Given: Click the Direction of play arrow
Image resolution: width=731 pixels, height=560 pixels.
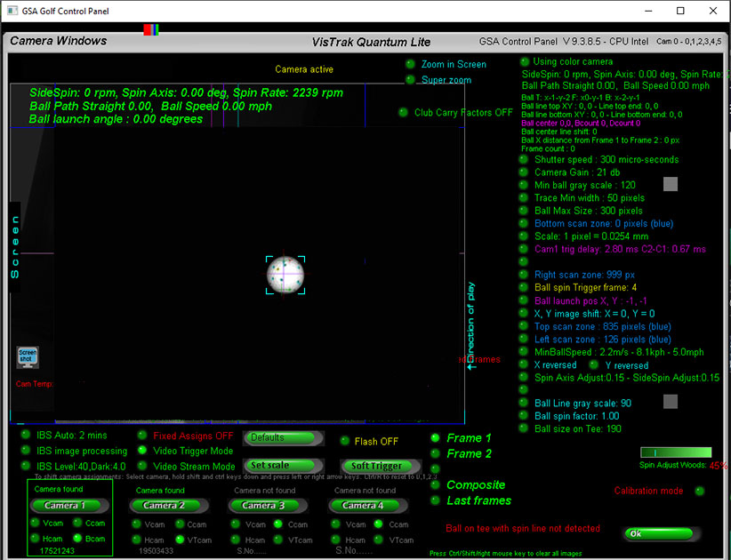Looking at the screenshot, I should pyautogui.click(x=471, y=325).
